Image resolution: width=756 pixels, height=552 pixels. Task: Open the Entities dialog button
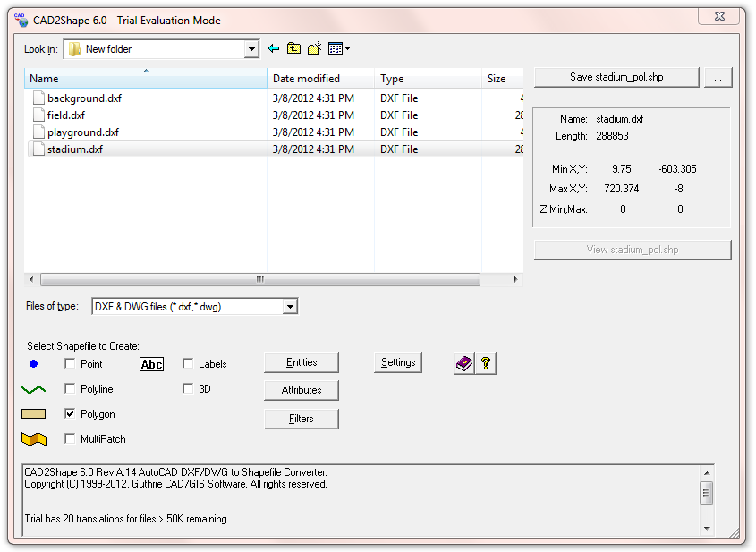[302, 362]
